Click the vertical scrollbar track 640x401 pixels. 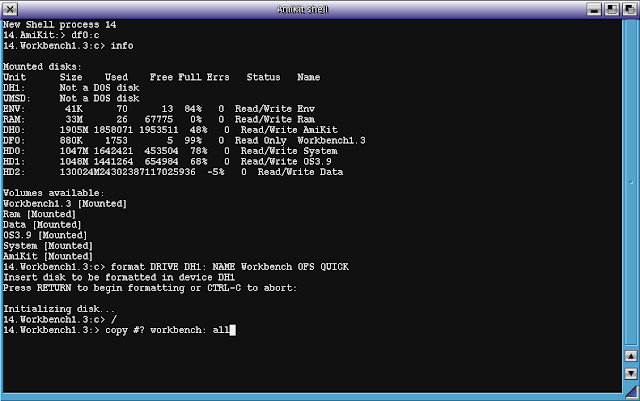pos(631,184)
